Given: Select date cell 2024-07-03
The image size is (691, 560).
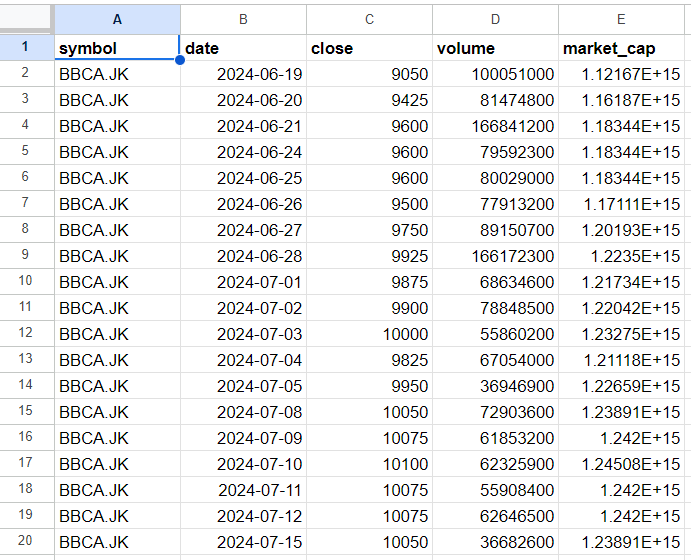Looking at the screenshot, I should coord(243,334).
